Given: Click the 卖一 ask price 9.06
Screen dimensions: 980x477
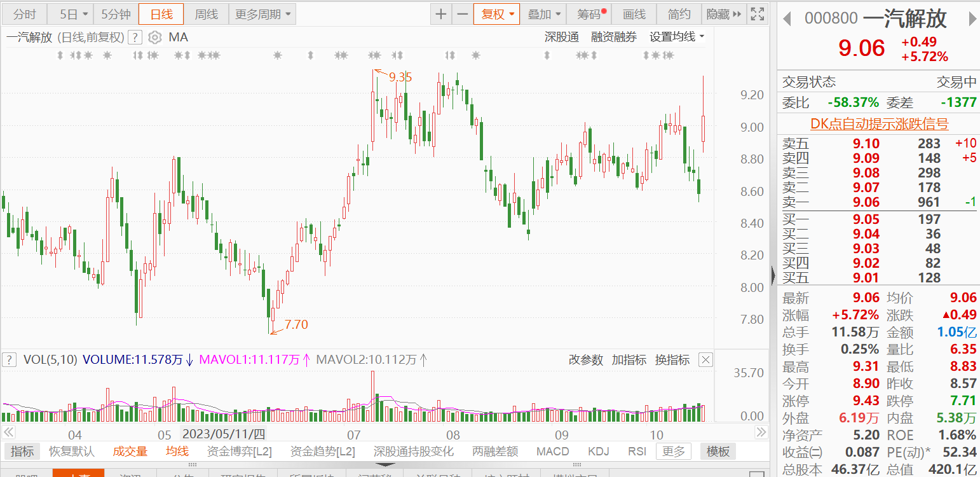Looking at the screenshot, I should (x=866, y=202).
